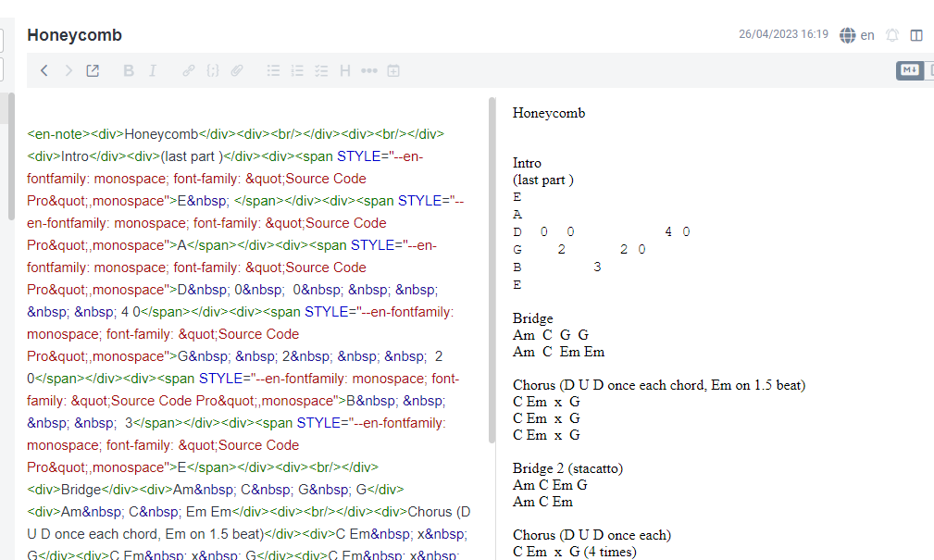Open the spell check language dropdown

point(857,35)
